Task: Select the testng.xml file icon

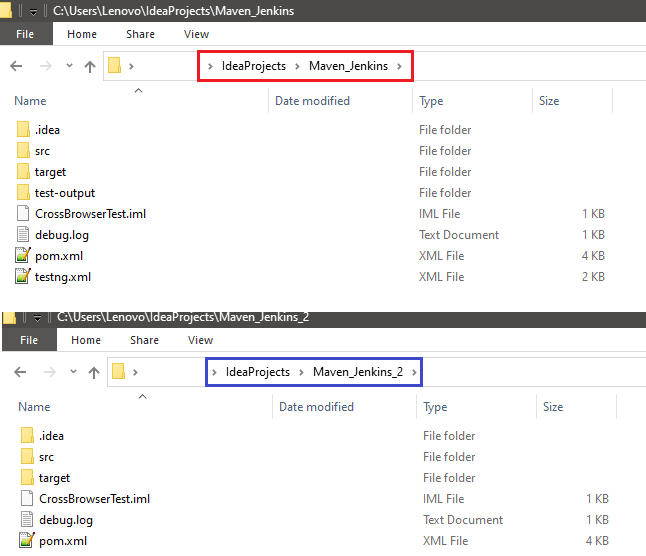Action: click(x=23, y=276)
